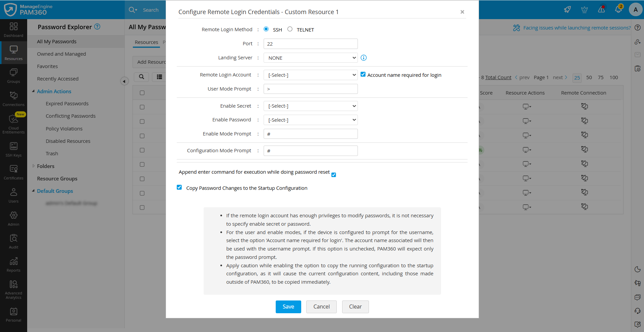This screenshot has height=332, width=644.
Task: Toggle Copy Password Changes to Startup Configuration
Action: point(179,187)
